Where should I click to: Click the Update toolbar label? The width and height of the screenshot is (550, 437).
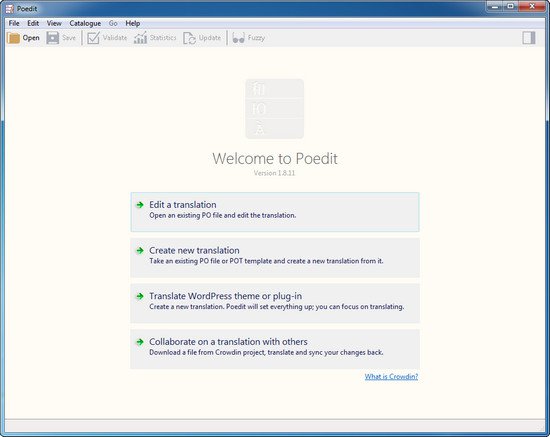tap(210, 38)
